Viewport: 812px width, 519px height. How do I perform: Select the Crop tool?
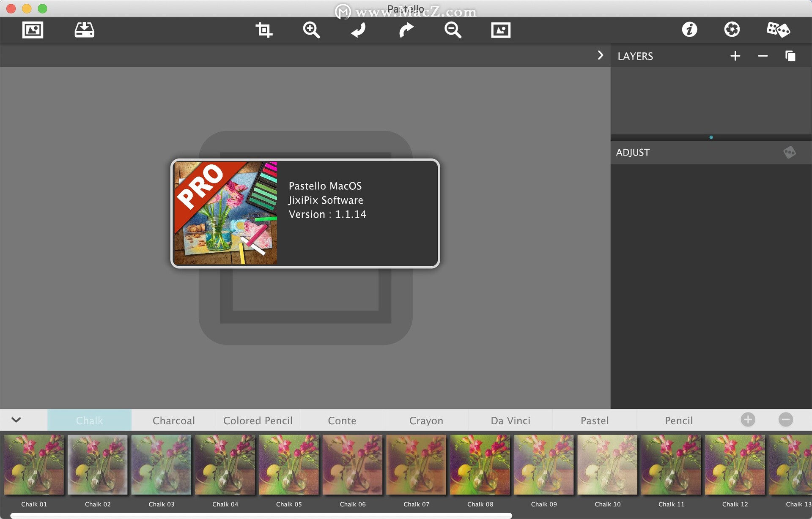[x=264, y=30]
